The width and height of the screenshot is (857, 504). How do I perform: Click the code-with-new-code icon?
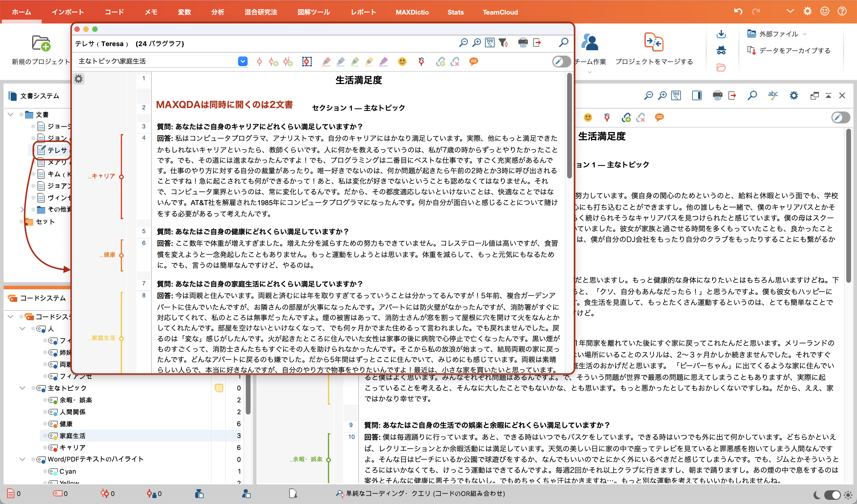pyautogui.click(x=273, y=62)
